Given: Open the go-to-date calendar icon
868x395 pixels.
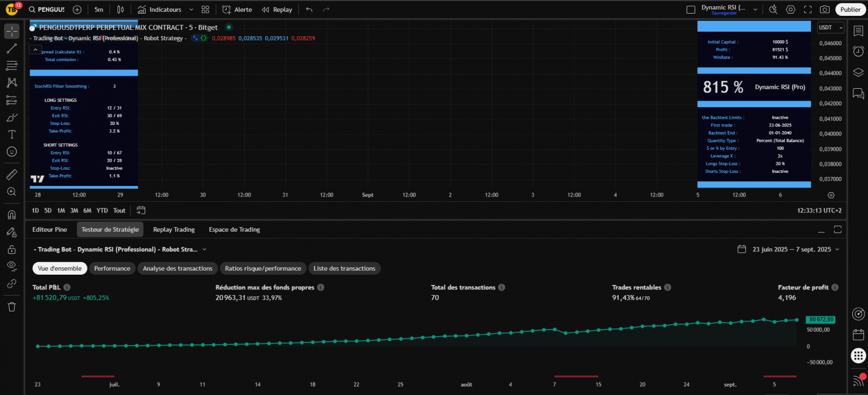Looking at the screenshot, I should tap(141, 210).
